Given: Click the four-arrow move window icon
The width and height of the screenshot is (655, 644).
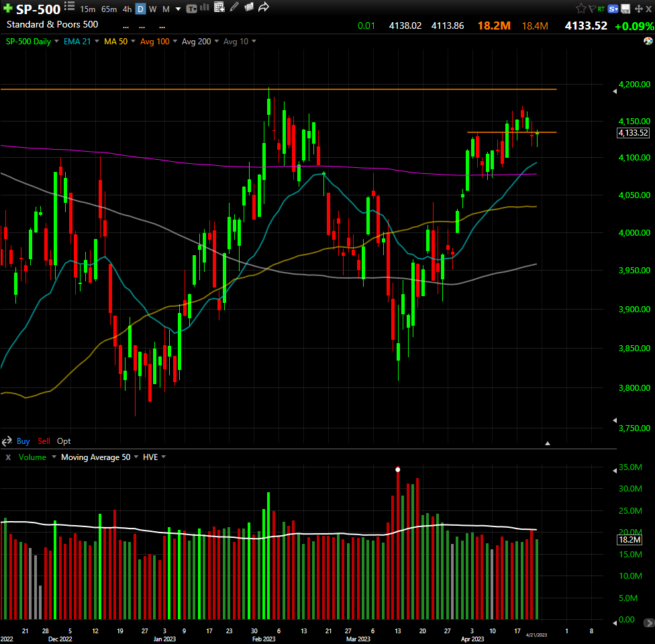Looking at the screenshot, I should click(639, 9).
